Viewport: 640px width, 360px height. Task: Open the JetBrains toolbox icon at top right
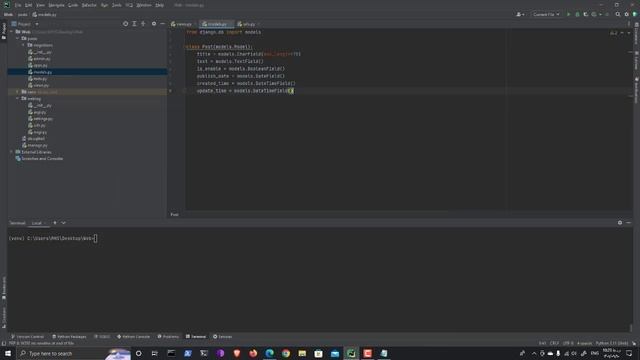(635, 14)
